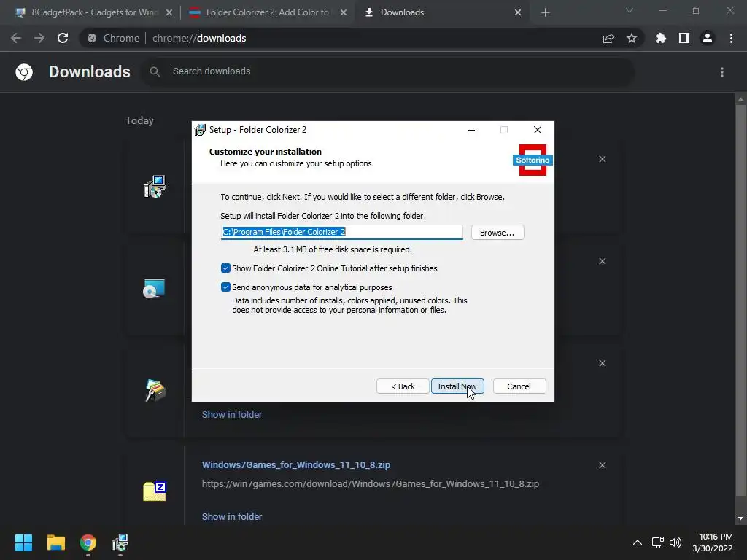747x560 pixels.
Task: Remove the first download from list
Action: 603,159
